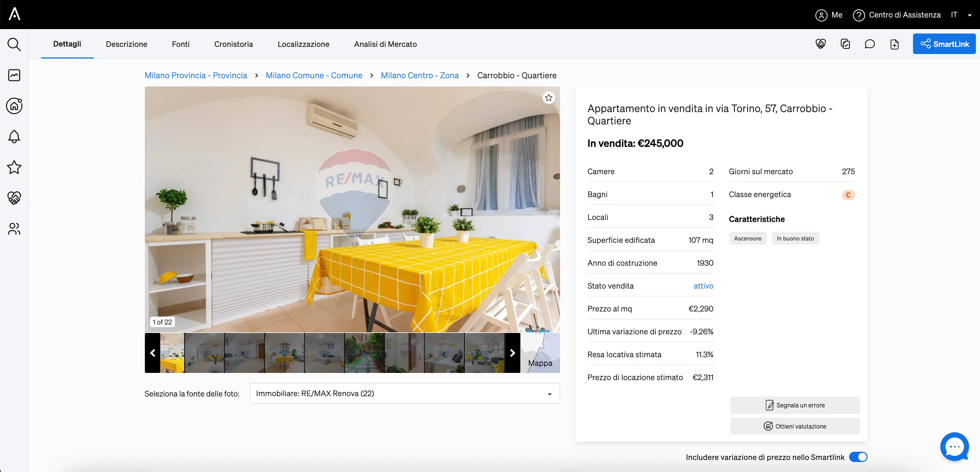Viewport: 980px width, 472px height.
Task: Click the main kitchen listing photo
Action: (x=352, y=209)
